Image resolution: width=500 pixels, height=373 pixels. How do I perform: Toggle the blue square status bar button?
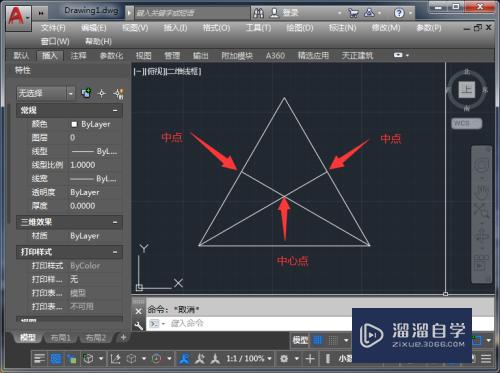pos(56,359)
